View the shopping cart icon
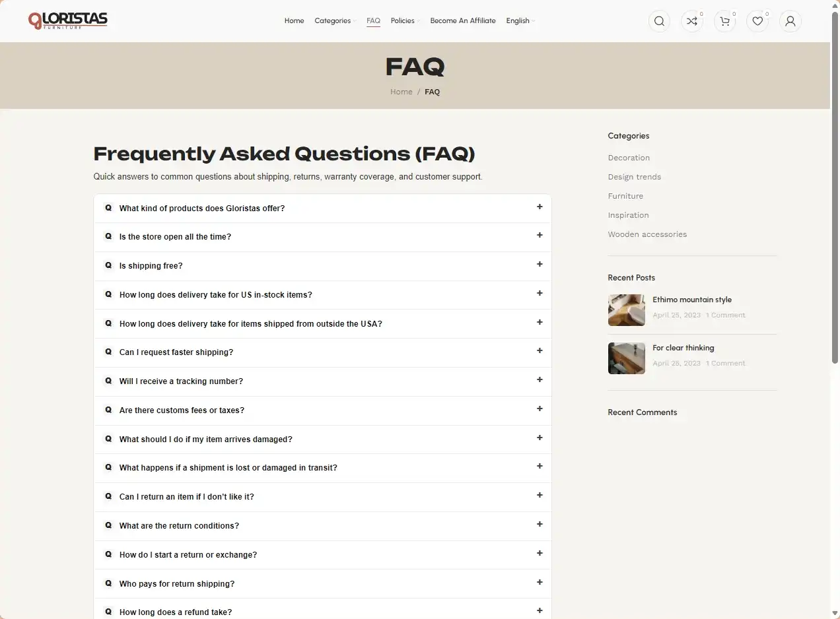Image resolution: width=840 pixels, height=619 pixels. [724, 21]
